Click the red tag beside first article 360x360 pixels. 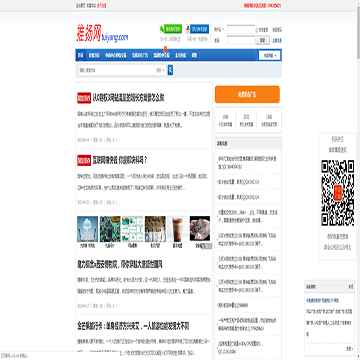click(x=84, y=98)
